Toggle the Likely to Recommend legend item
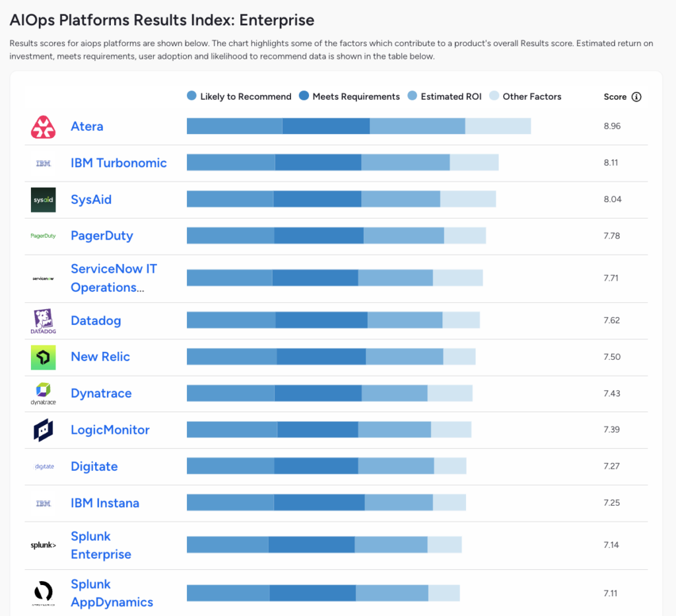This screenshot has width=676, height=616. coord(239,96)
